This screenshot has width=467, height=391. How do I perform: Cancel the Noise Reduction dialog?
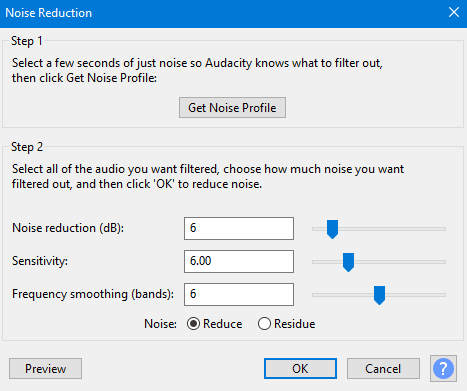tap(383, 369)
